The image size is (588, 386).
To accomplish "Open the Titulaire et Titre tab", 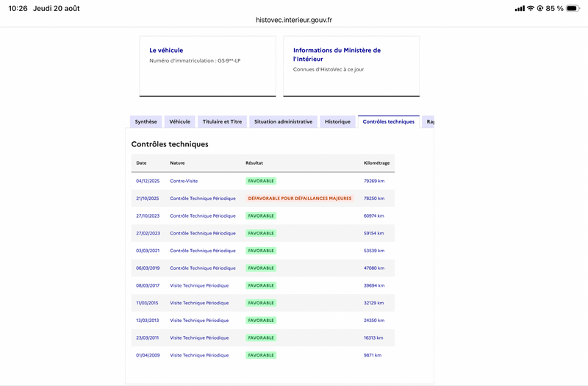I will click(222, 121).
